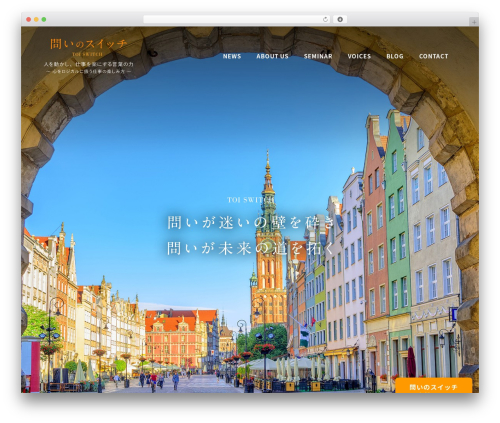500x423 pixels.
Task: Open the SEMINAR section
Action: (x=318, y=56)
